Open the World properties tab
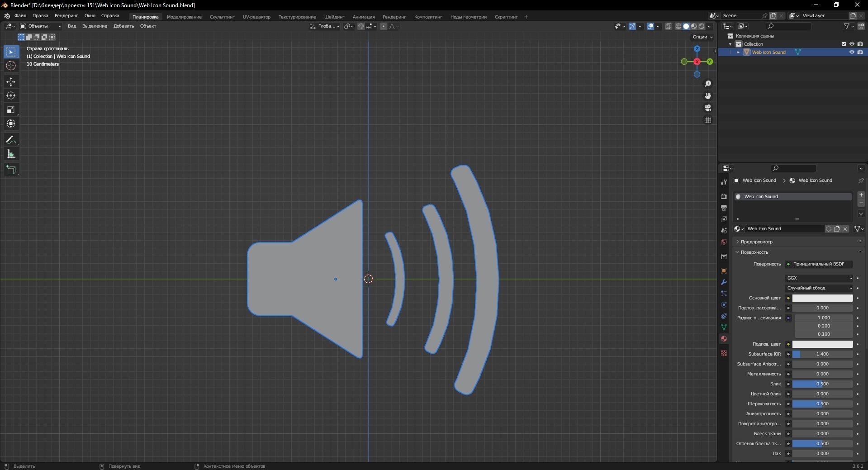The image size is (868, 470). [724, 242]
